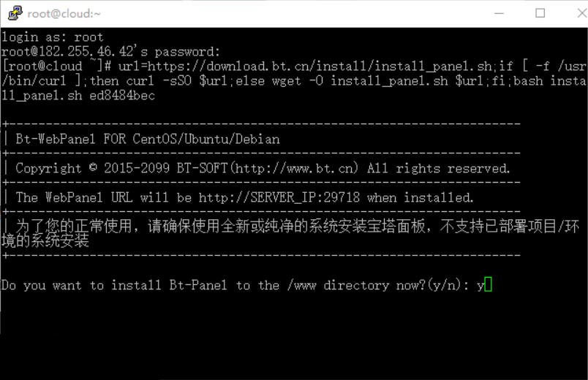
Task: Minimize the PuTTY terminal window
Action: [499, 13]
